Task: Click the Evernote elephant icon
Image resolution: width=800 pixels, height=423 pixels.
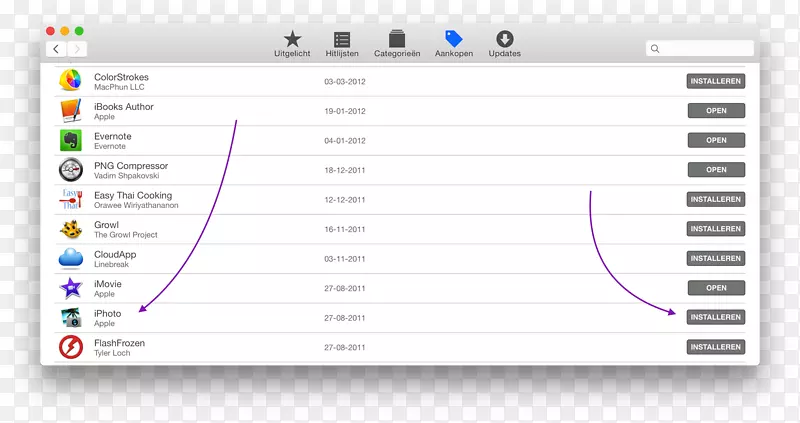Action: [x=71, y=140]
